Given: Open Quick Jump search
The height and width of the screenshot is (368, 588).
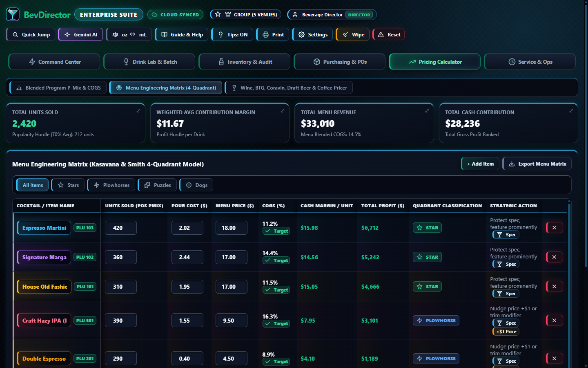Looking at the screenshot, I should coord(31,35).
